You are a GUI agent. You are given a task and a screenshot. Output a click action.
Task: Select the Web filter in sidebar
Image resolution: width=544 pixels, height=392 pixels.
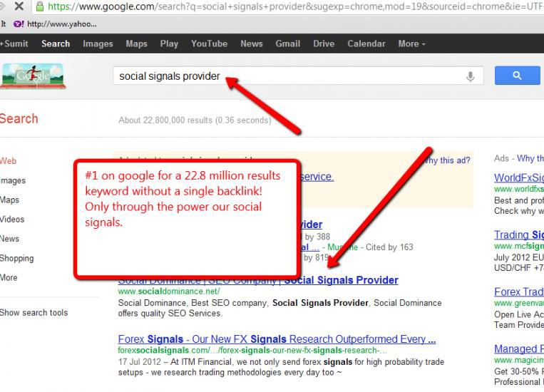pyautogui.click(x=8, y=161)
